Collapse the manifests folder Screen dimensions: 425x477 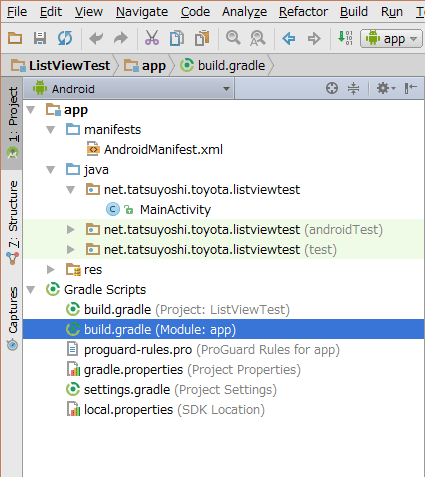(51, 130)
